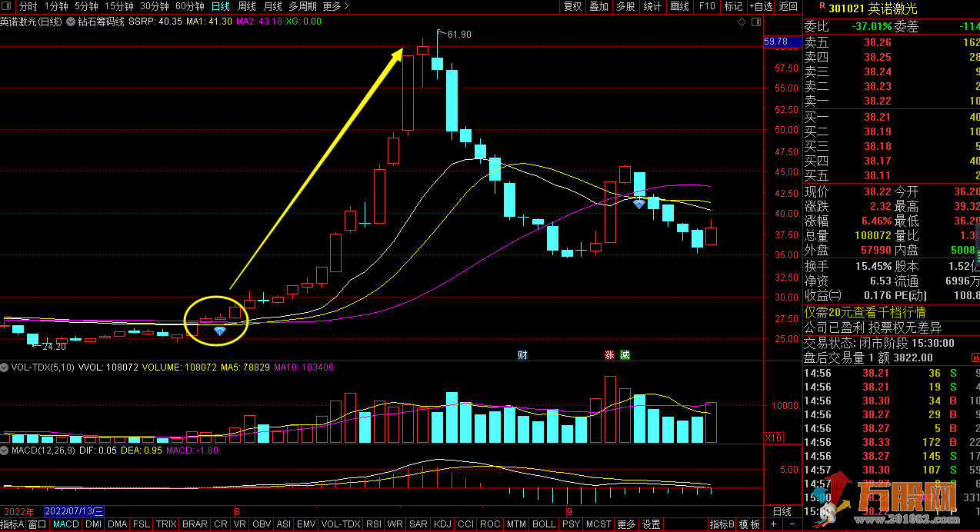Select the BOLL indicator tab

point(544,524)
